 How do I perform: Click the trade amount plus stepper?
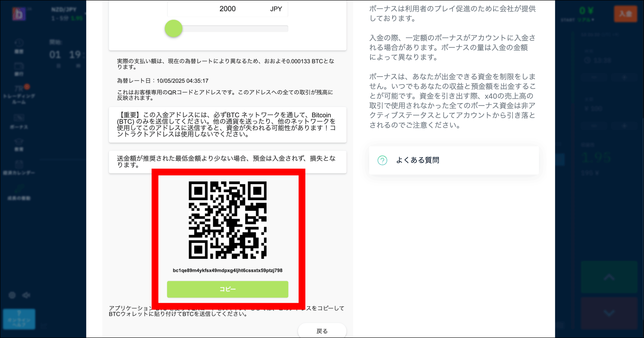(624, 126)
